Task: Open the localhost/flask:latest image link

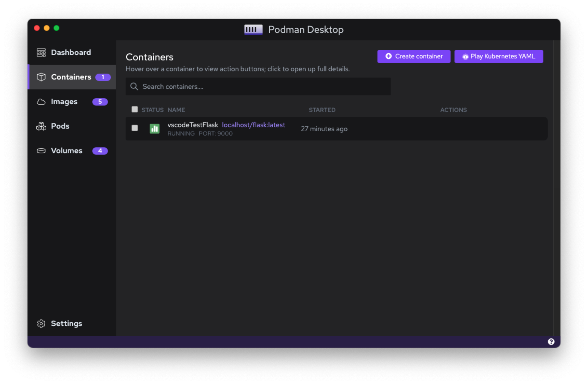Action: point(254,125)
